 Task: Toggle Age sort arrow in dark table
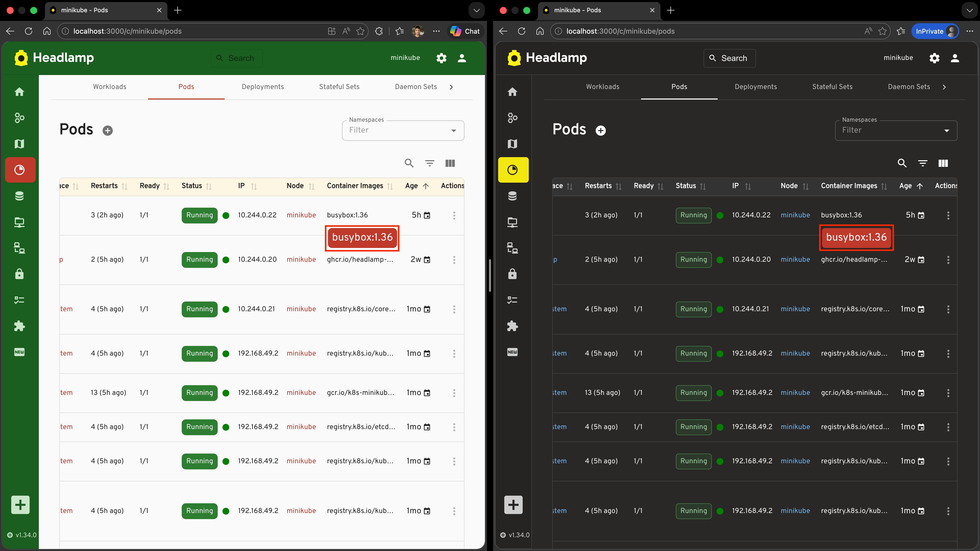pos(920,186)
